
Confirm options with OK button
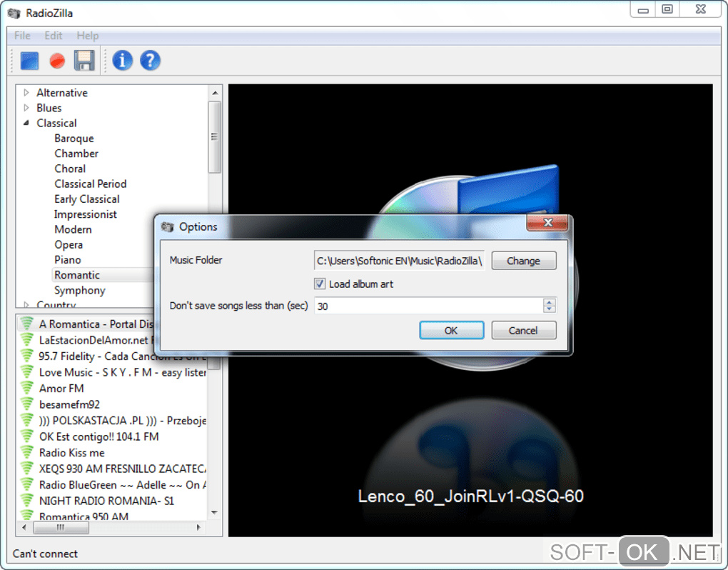point(451,330)
